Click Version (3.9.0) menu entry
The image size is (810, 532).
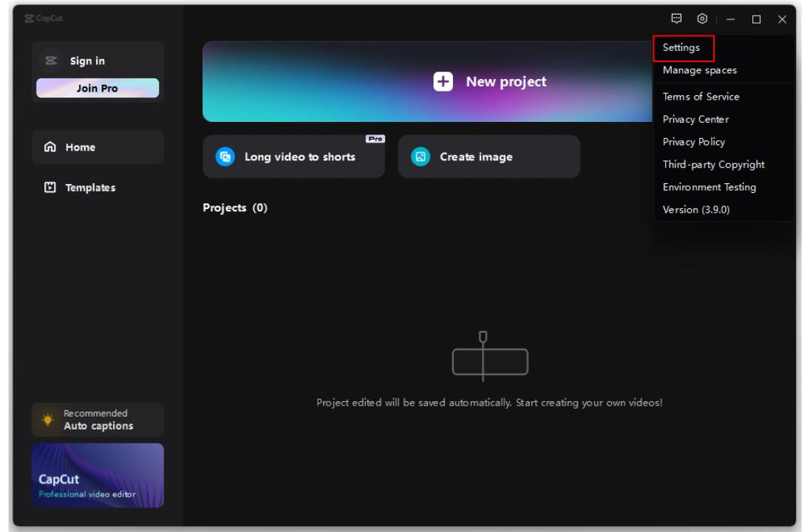[724, 210]
